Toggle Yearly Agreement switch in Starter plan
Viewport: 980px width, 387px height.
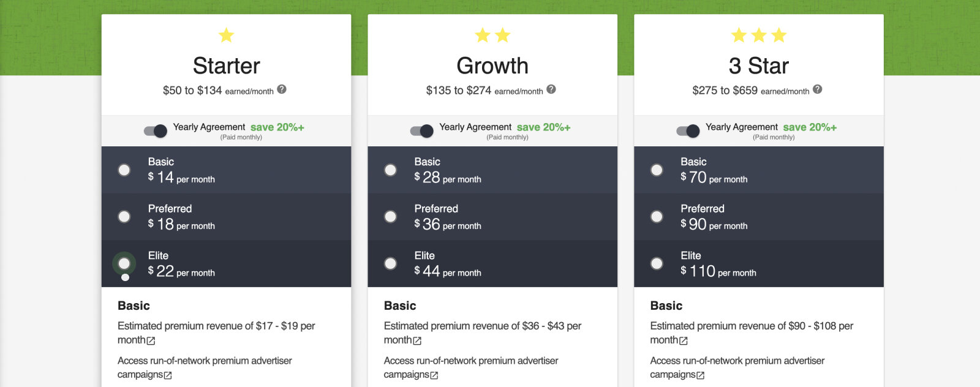tap(156, 130)
